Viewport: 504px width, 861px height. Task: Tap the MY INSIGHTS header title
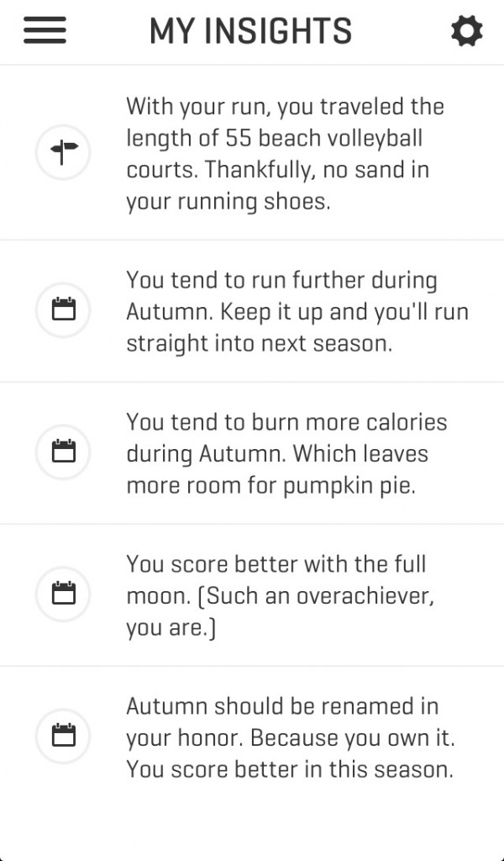pyautogui.click(x=250, y=31)
